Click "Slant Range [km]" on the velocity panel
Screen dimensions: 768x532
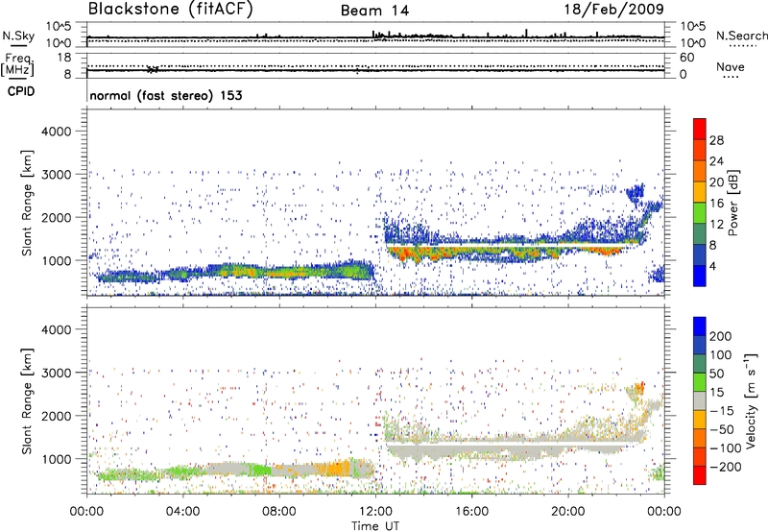click(x=27, y=400)
